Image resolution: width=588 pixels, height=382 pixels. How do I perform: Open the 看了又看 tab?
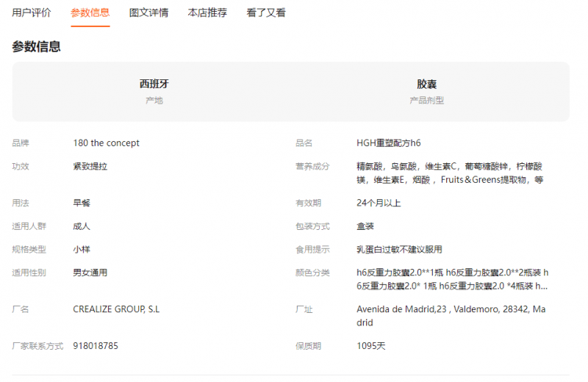(266, 12)
